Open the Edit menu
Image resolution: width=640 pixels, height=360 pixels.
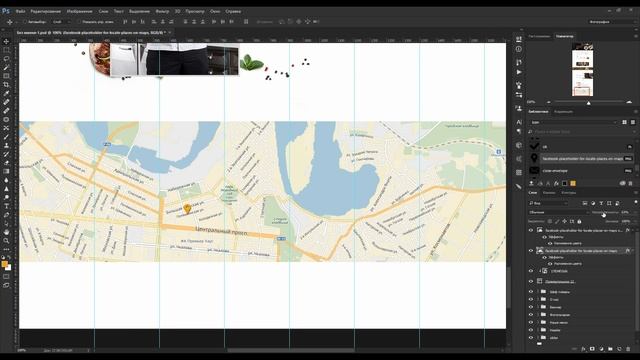(46, 11)
